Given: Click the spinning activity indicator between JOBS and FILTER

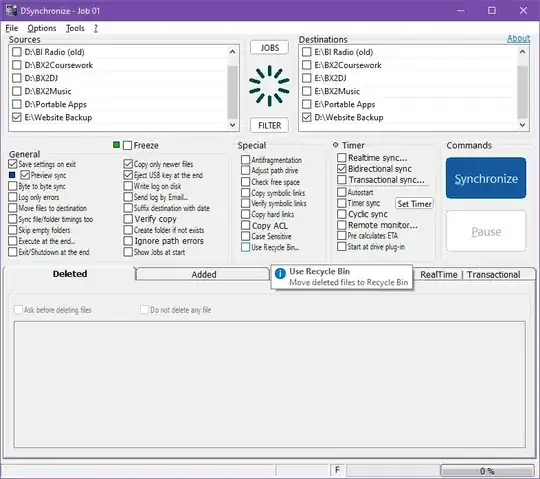Looking at the screenshot, I should (269, 86).
